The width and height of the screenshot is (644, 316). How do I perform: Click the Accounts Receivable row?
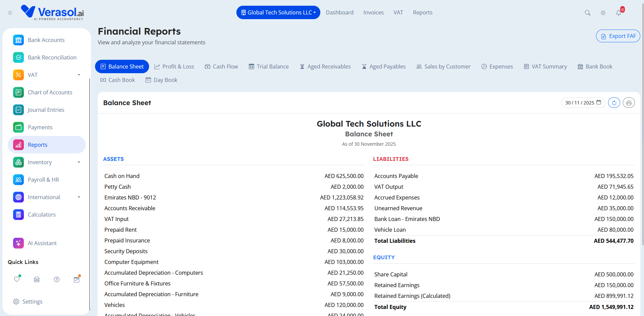click(x=234, y=208)
